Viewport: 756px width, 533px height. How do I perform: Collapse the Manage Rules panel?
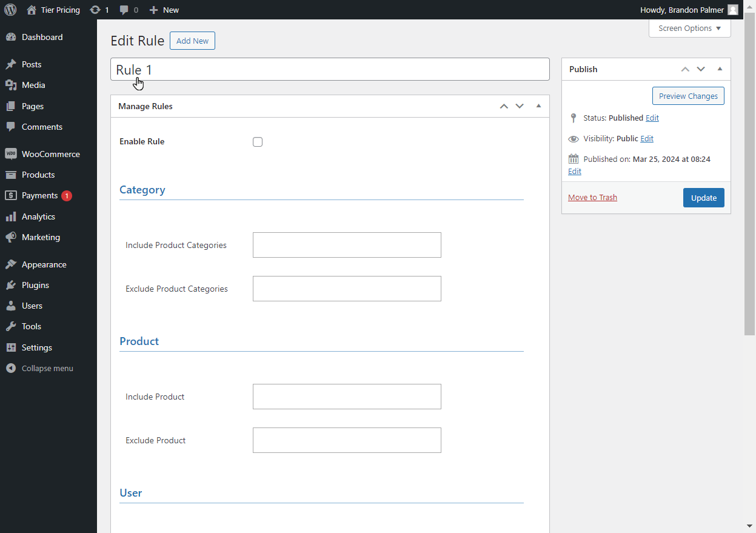pos(538,106)
